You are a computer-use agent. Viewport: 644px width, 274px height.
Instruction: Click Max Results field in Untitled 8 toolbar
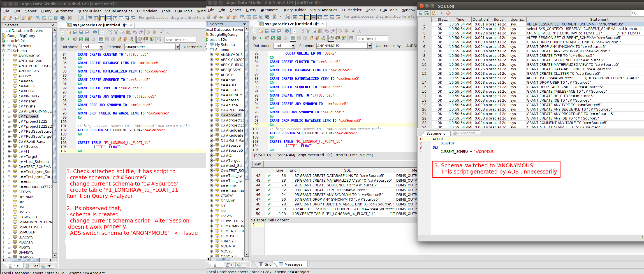(x=372, y=39)
